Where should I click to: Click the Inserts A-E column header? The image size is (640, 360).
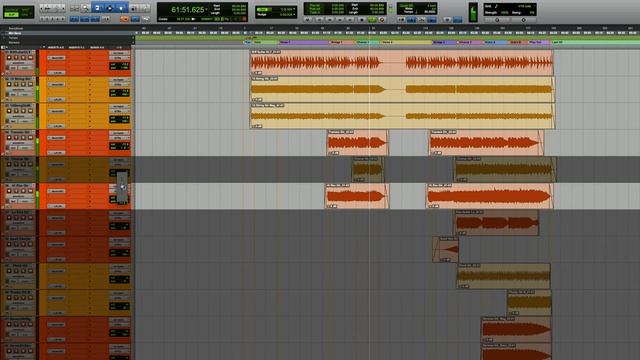[x=56, y=47]
